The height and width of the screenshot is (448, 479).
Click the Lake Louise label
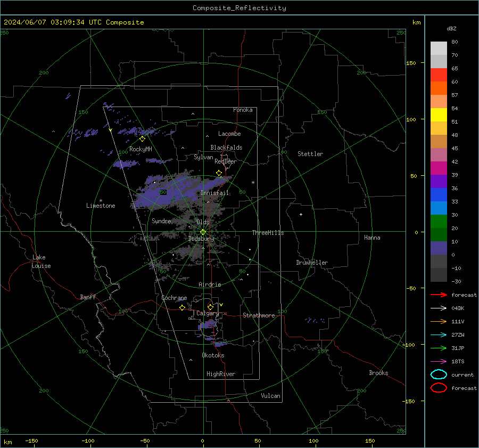pos(41,262)
